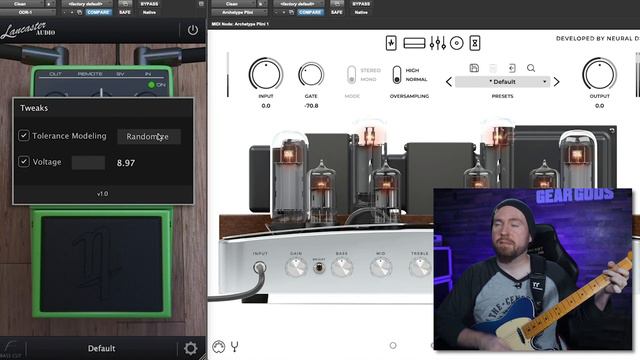Screen dimensions: 640x360
Task: Click the Tweaks panel title
Action: coord(34,108)
